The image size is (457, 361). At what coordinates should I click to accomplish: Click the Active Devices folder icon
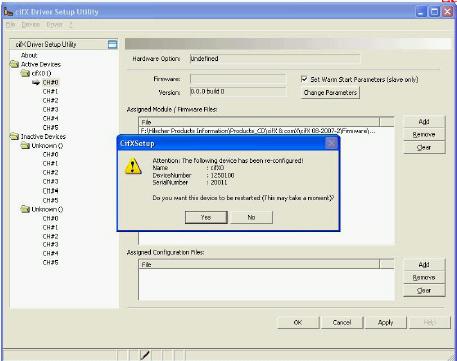pyautogui.click(x=14, y=64)
